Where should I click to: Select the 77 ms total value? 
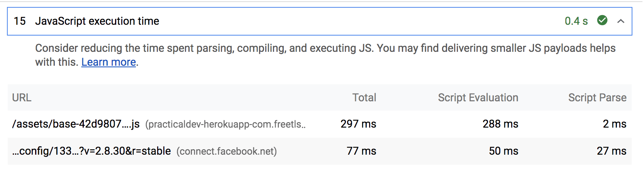click(361, 151)
